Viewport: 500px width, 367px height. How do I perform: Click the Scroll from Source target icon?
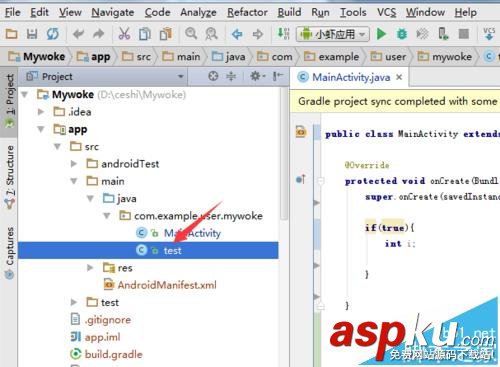click(213, 76)
